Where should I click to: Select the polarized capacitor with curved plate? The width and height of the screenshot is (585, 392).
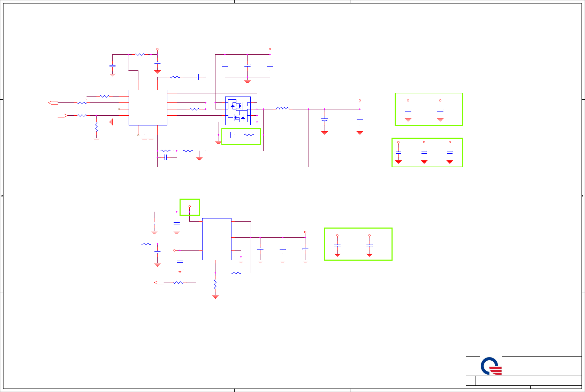click(325, 120)
